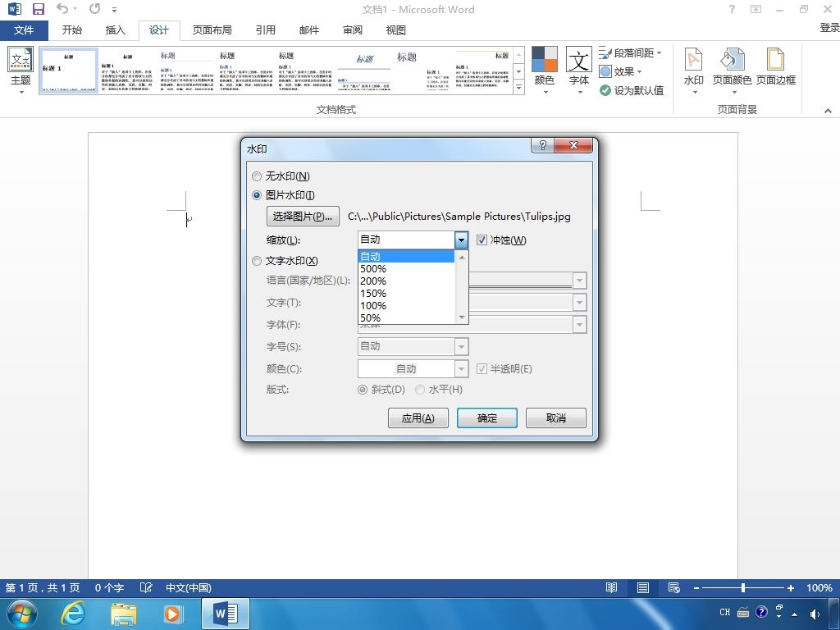The width and height of the screenshot is (840, 630).
Task: Click the 应用 Apply button
Action: pos(418,418)
